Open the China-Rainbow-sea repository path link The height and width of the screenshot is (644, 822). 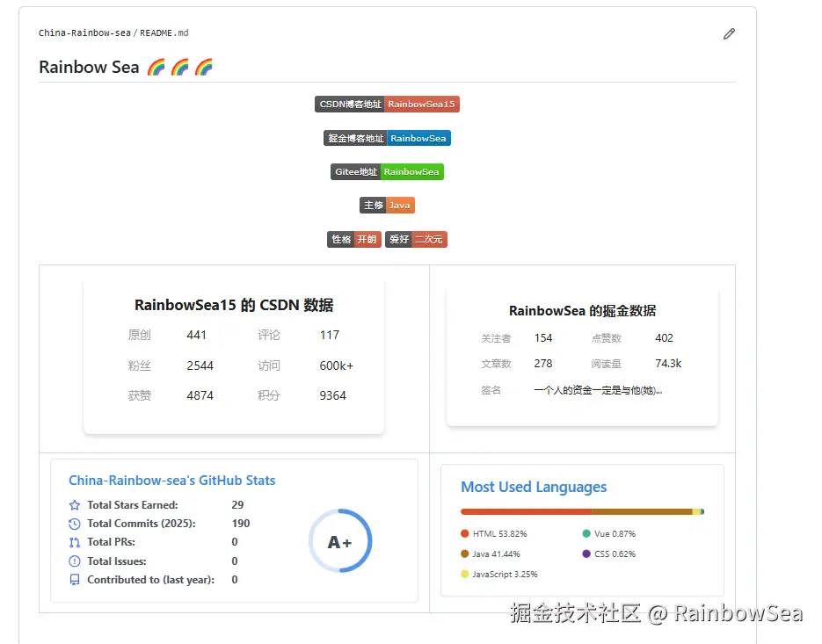84,33
